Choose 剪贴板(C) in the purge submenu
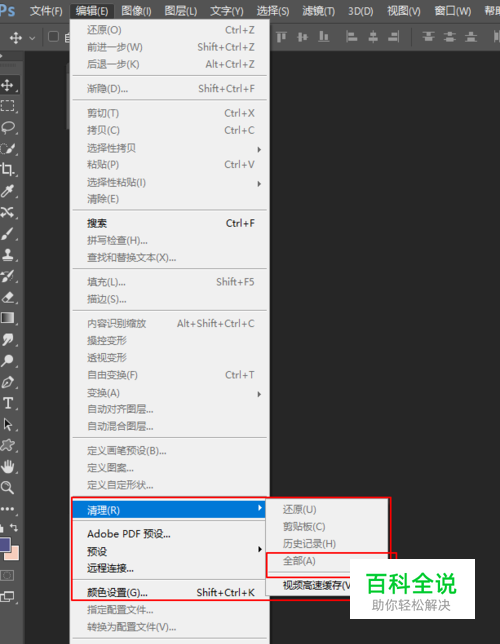The height and width of the screenshot is (644, 500). coord(327,526)
